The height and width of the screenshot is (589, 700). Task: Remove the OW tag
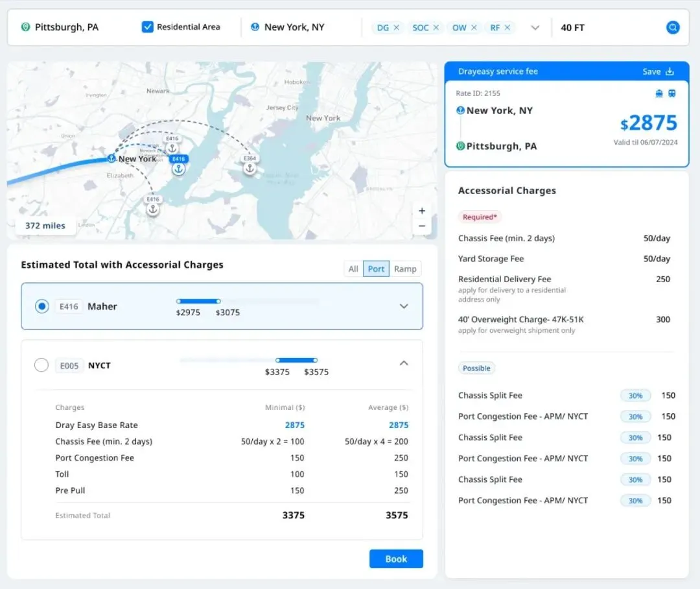tap(474, 28)
